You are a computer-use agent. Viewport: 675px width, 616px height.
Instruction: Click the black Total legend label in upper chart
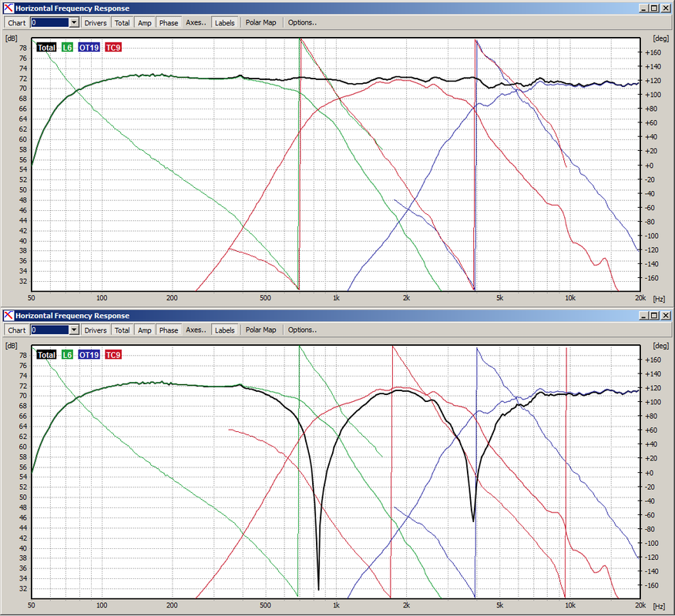pos(46,47)
